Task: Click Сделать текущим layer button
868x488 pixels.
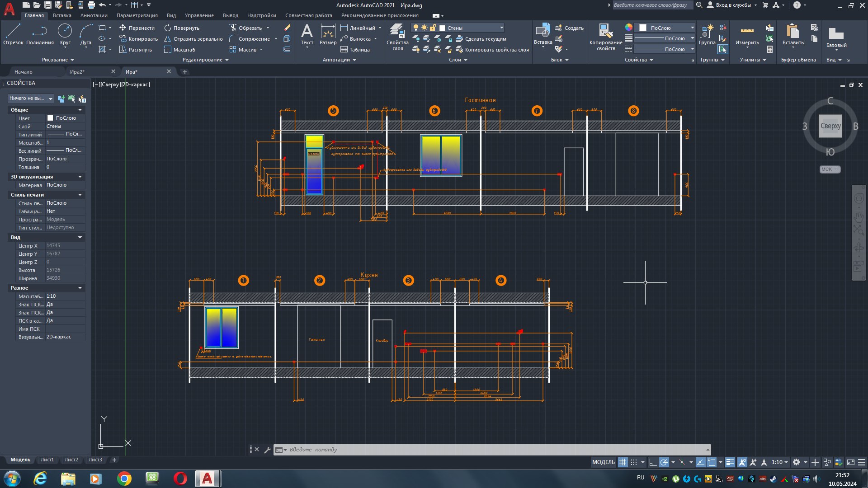Action: (481, 39)
